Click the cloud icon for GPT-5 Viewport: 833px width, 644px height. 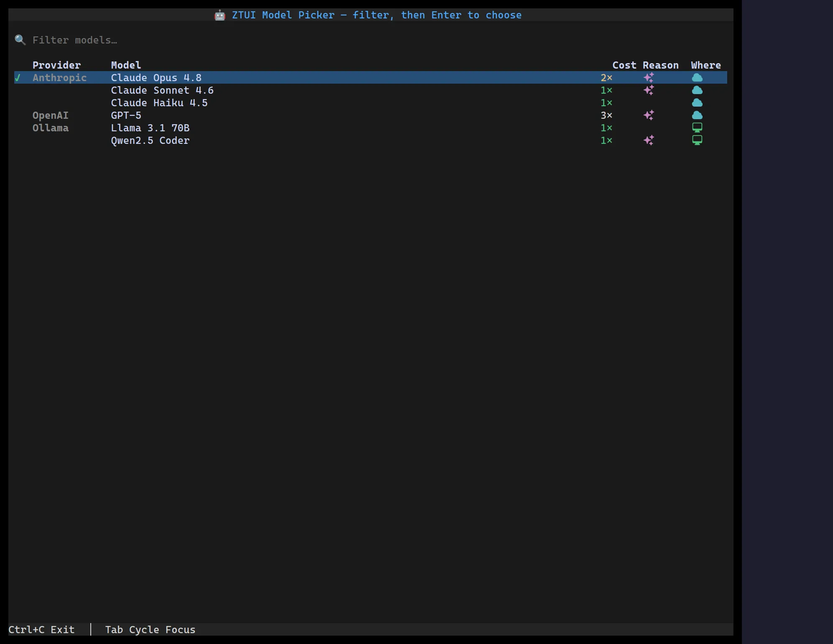click(x=697, y=115)
